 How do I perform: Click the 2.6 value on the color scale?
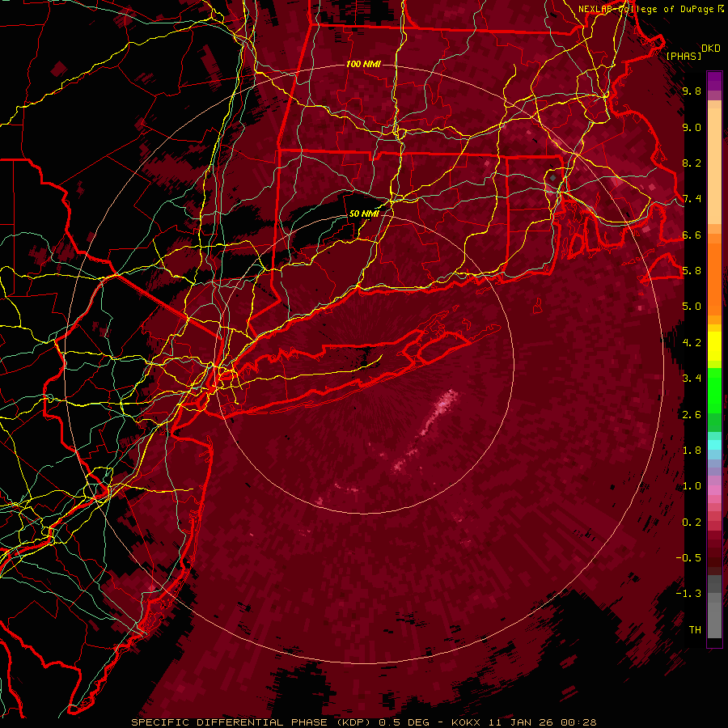[x=692, y=415]
